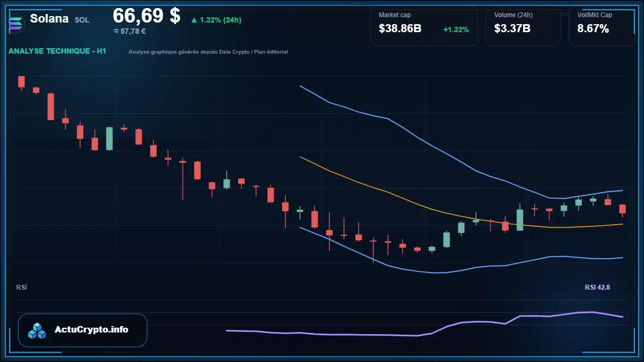Click the Solana logo icon
This screenshot has width=644, height=362.
15,23
